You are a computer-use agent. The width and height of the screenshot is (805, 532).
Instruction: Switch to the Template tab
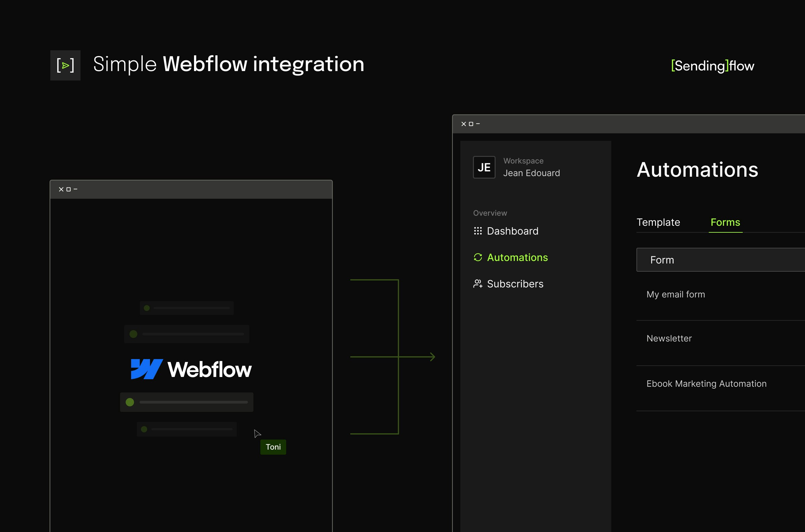tap(658, 222)
